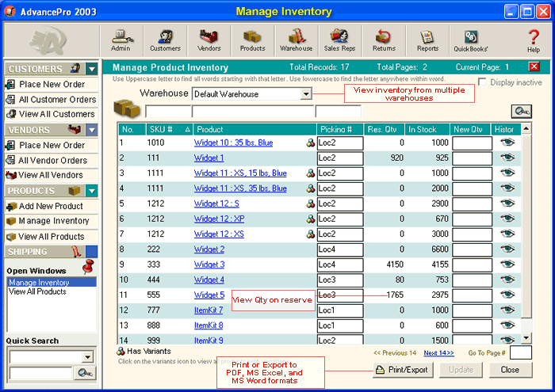Viewport: 555px width, 392px height.
Task: Click the Print/Export button
Action: tap(401, 370)
